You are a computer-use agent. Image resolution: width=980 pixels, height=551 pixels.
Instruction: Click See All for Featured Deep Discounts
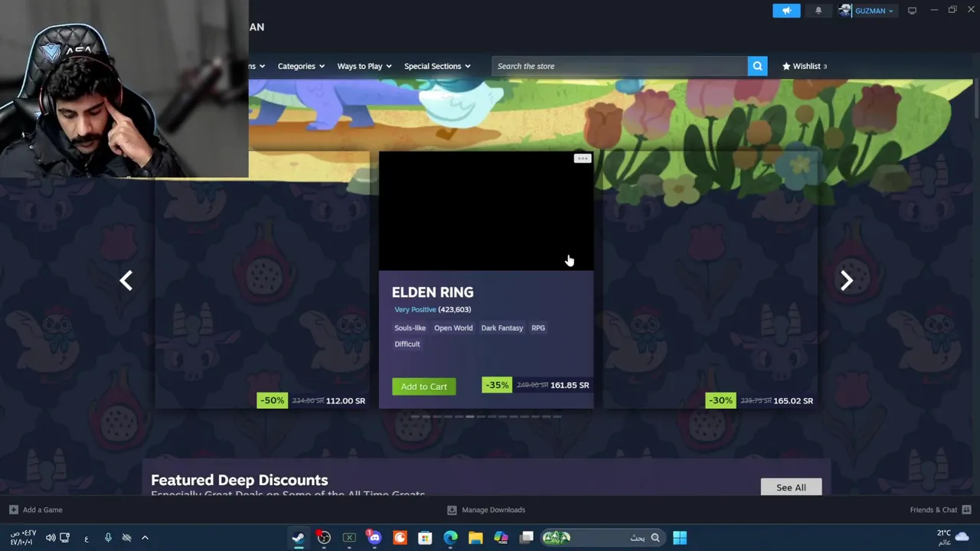[791, 487]
